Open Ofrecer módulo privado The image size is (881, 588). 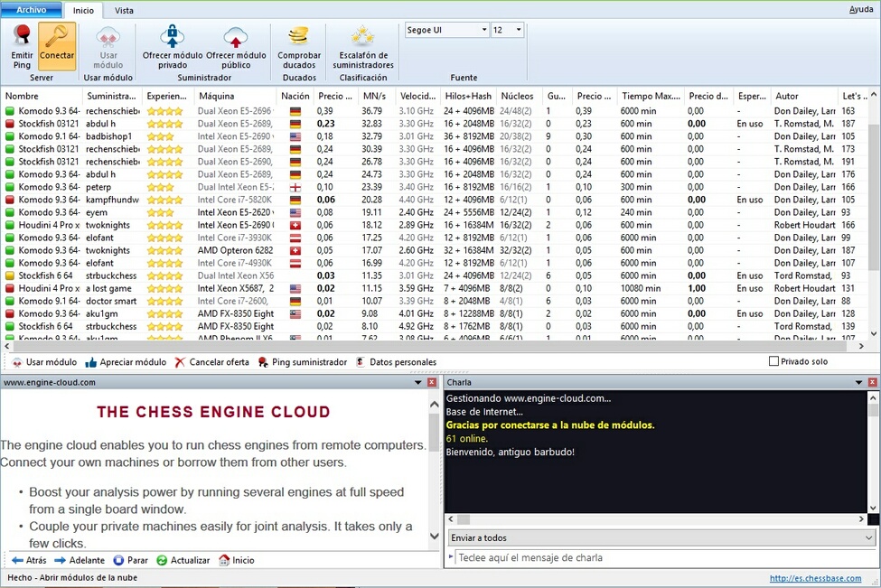[173, 47]
